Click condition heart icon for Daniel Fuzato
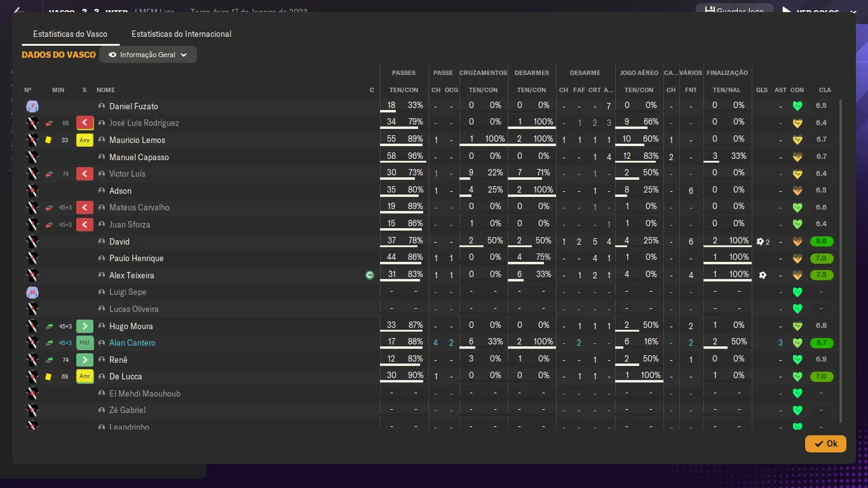Image resolution: width=868 pixels, height=488 pixels. click(797, 106)
